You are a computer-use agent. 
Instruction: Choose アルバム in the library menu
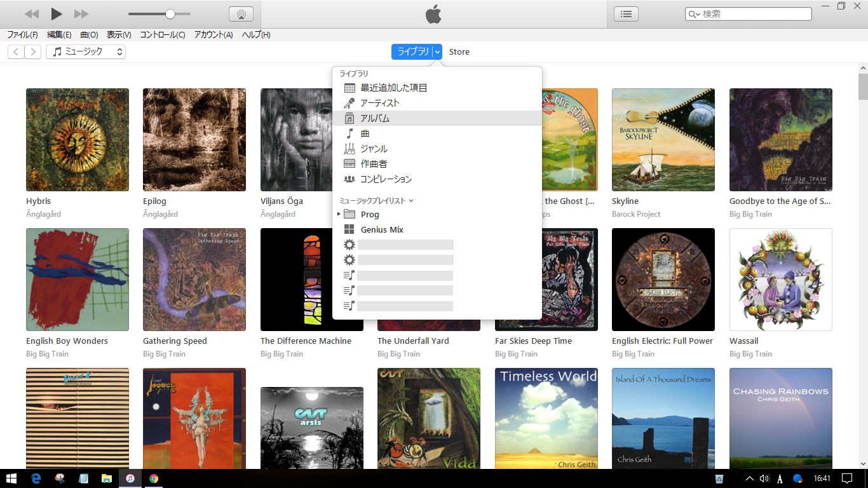pos(437,118)
